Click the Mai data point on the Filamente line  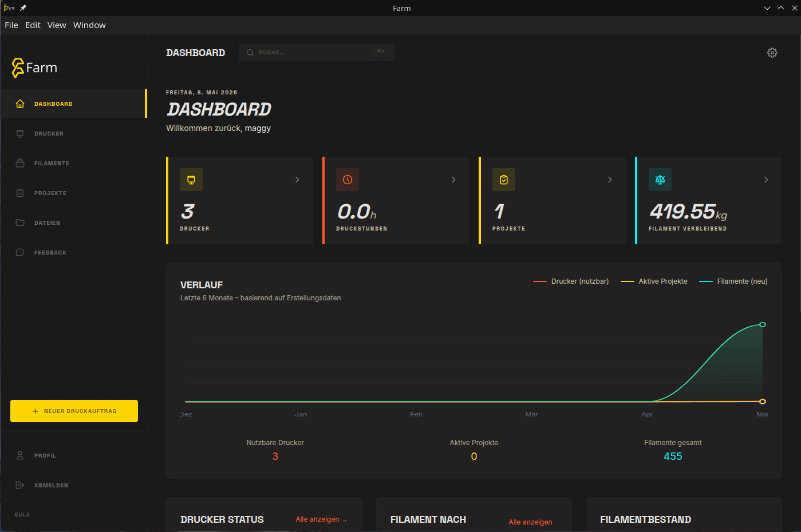click(763, 324)
